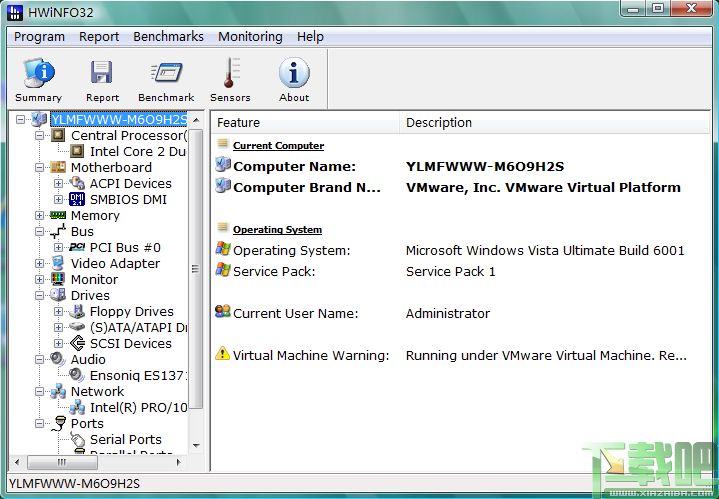
Task: Click the tree horizontal scrollbar thumb
Action: click(62, 462)
